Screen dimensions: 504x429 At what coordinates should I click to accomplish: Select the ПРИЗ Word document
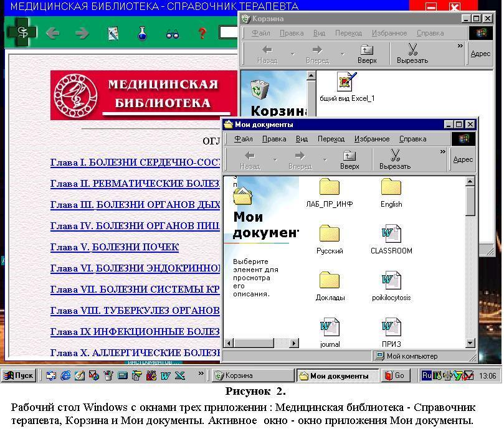(391, 333)
